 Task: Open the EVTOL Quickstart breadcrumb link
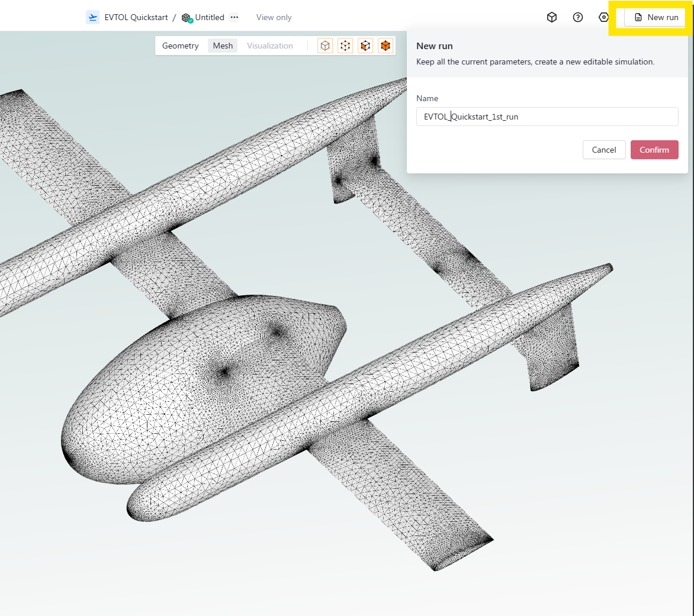[136, 17]
